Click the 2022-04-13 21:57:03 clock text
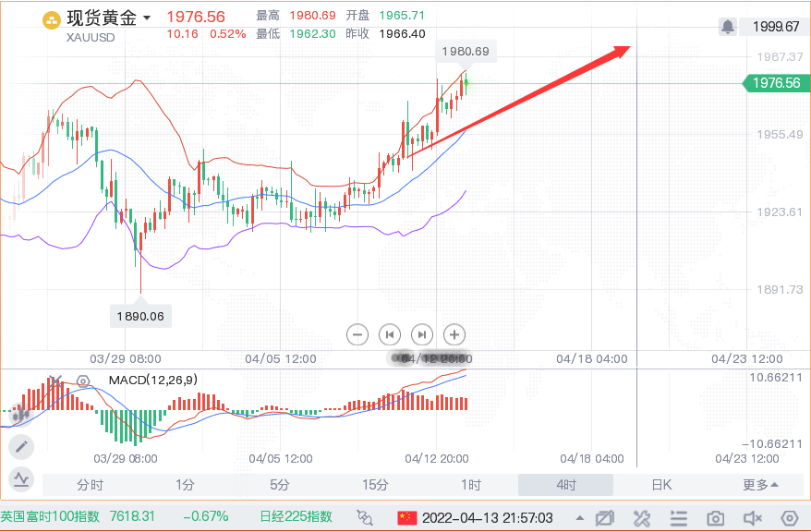This screenshot has width=811, height=532. 487,517
